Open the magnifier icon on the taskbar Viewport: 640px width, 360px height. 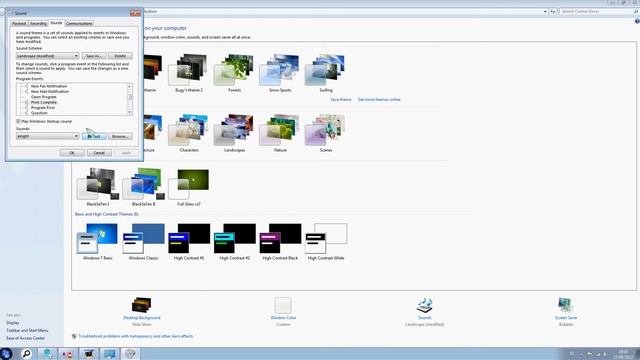27,354
